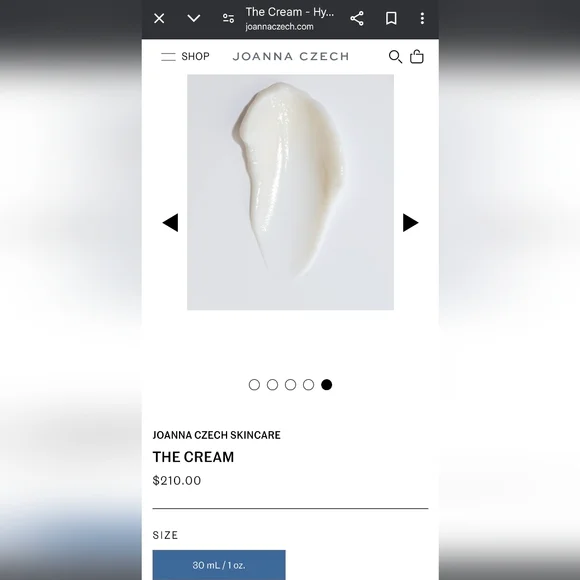Select second carousel dot
Image resolution: width=580 pixels, height=580 pixels.
point(272,385)
